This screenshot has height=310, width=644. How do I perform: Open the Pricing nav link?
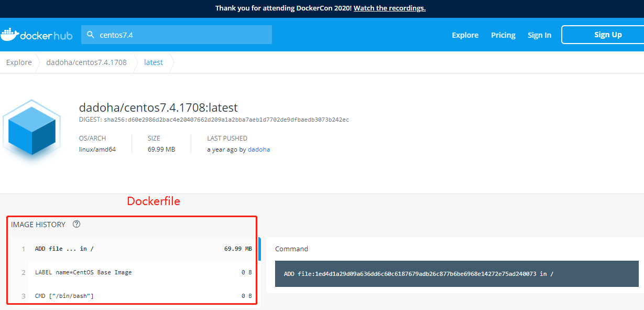point(503,35)
